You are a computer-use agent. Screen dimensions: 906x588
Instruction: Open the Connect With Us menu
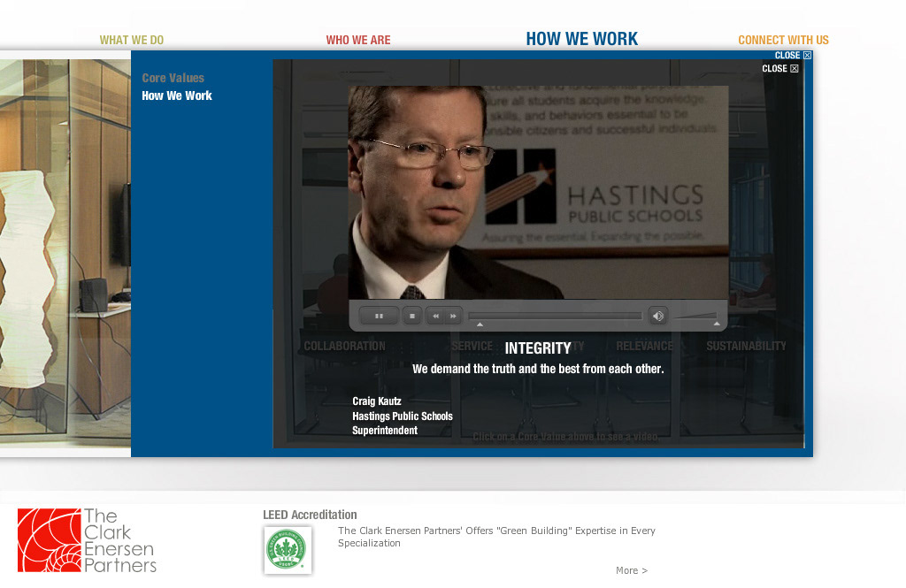(x=783, y=40)
